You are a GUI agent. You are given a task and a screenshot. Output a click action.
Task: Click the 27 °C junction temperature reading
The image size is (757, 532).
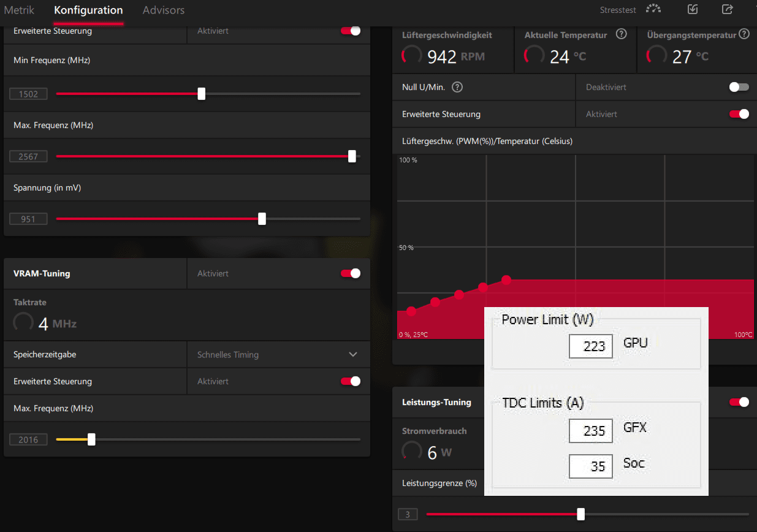(690, 57)
